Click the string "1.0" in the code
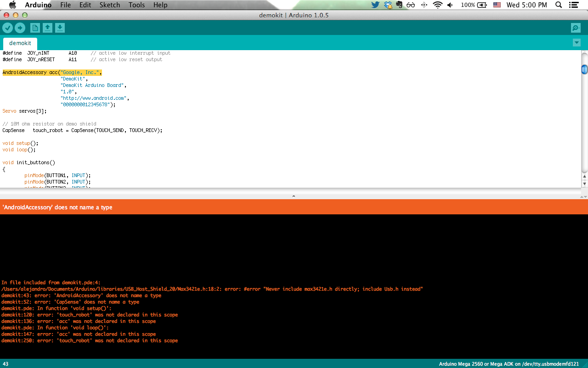Image resolution: width=588 pixels, height=368 pixels. pyautogui.click(x=67, y=92)
